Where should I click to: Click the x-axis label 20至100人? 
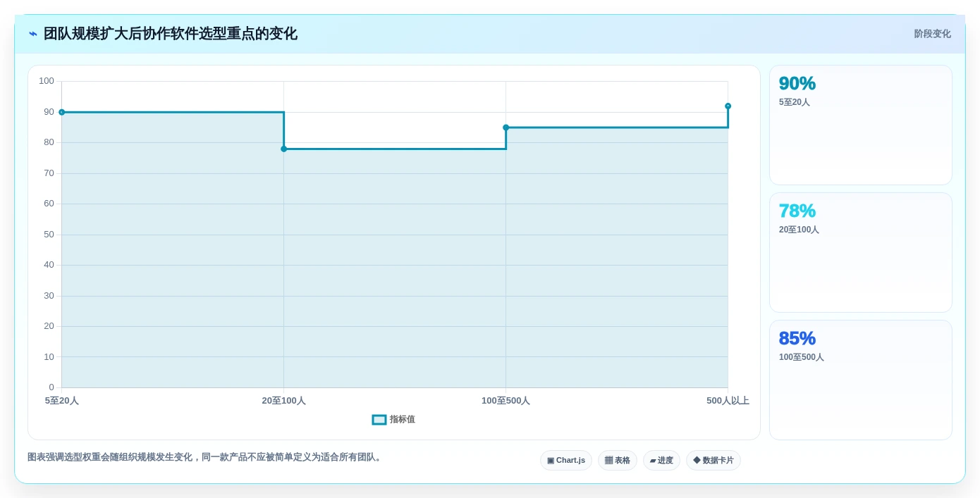[x=284, y=401]
